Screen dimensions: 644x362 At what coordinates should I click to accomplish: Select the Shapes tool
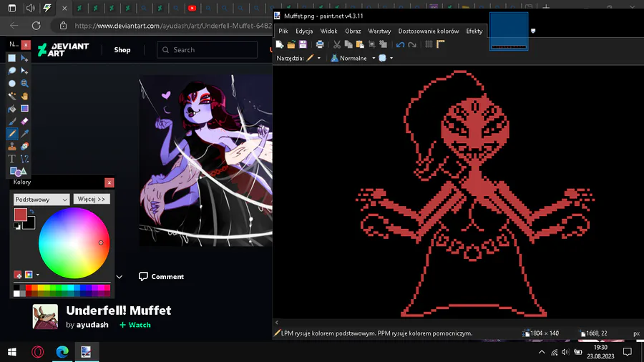coord(18,172)
